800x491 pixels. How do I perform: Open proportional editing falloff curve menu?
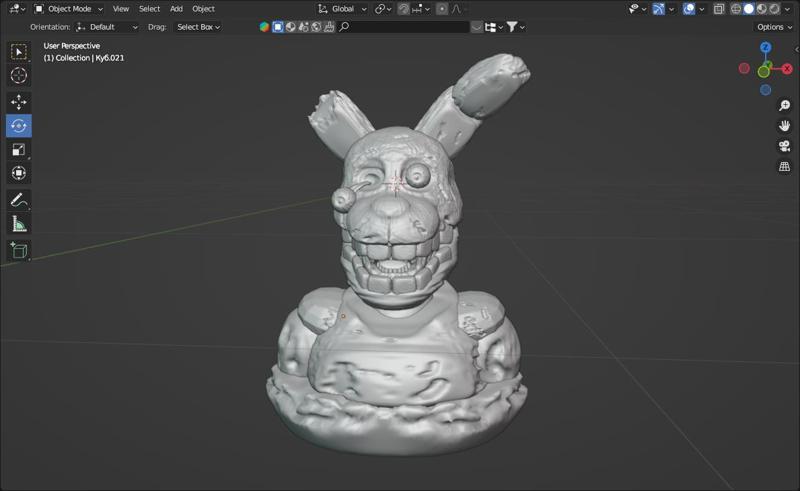(456, 9)
